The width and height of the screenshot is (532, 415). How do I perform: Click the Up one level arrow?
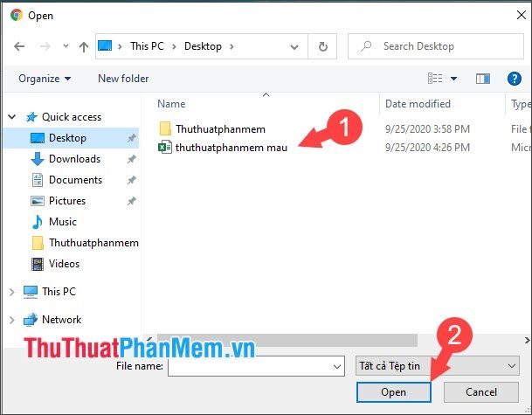pos(84,46)
